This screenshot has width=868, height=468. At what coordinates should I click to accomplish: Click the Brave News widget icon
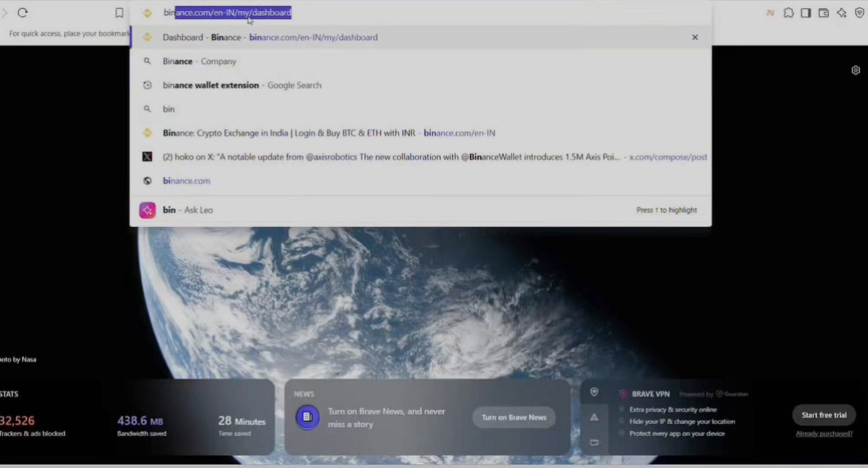307,417
